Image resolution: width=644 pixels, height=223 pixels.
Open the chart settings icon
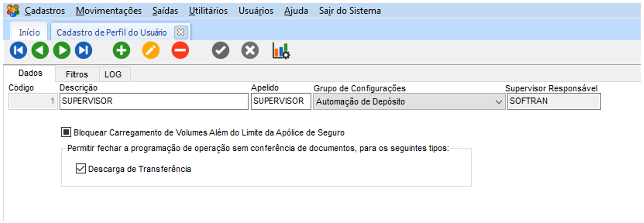coord(281,51)
